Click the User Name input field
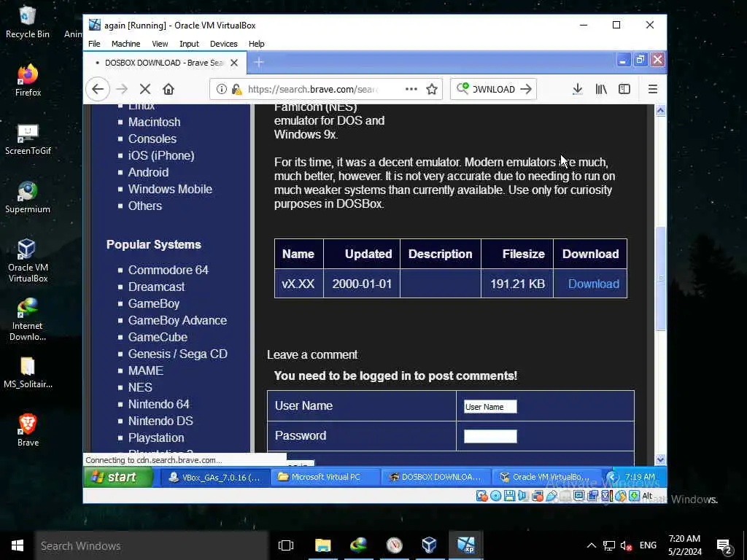747x560 pixels. tap(490, 407)
